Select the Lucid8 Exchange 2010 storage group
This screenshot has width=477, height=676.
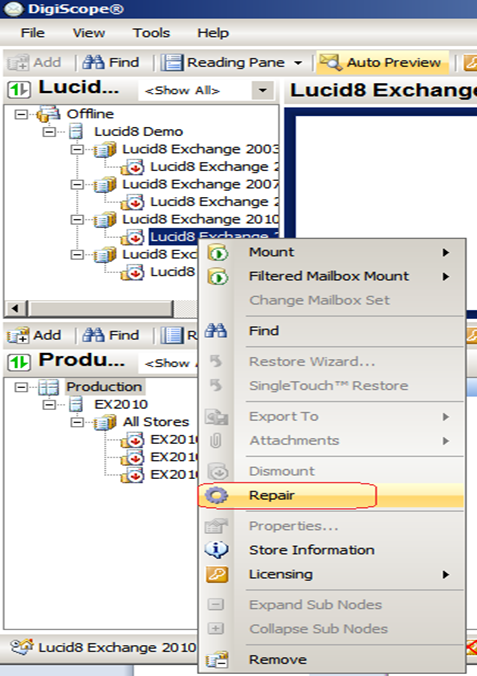[x=200, y=219]
